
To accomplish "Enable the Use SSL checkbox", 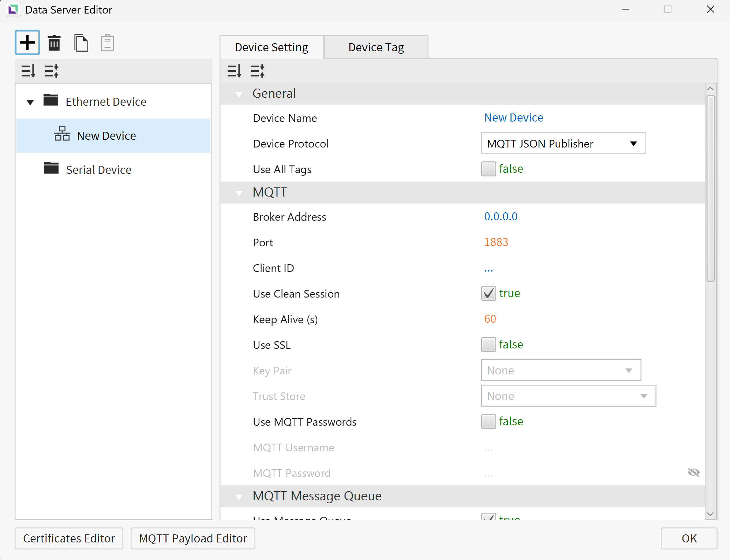I will 488,345.
